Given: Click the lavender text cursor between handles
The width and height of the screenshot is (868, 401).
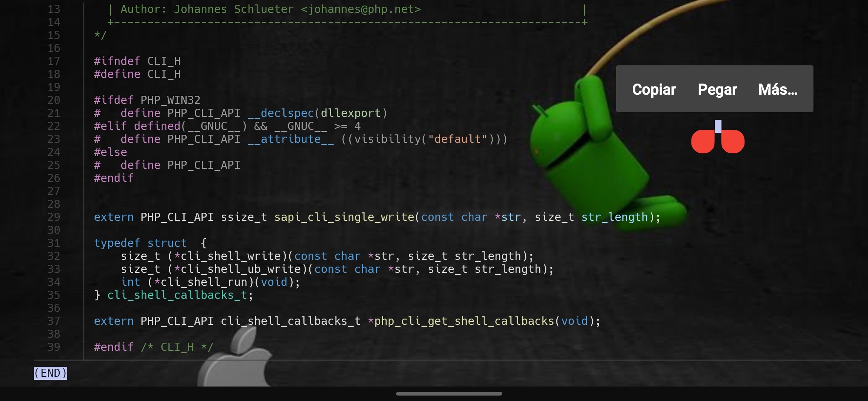Looking at the screenshot, I should (x=718, y=126).
